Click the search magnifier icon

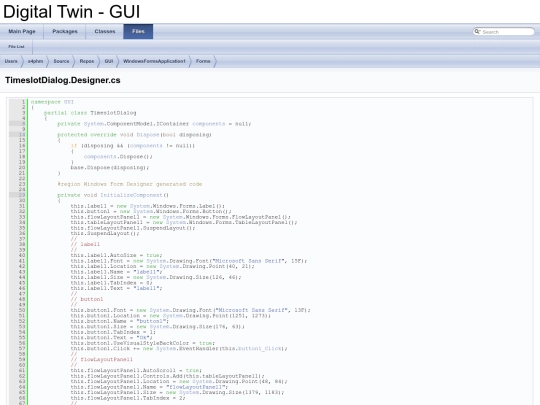pyautogui.click(x=477, y=31)
